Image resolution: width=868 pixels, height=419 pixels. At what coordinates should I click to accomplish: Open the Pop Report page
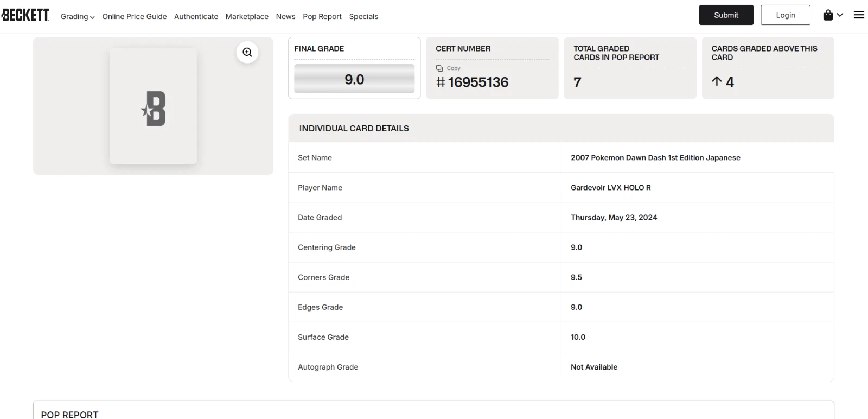(x=322, y=16)
